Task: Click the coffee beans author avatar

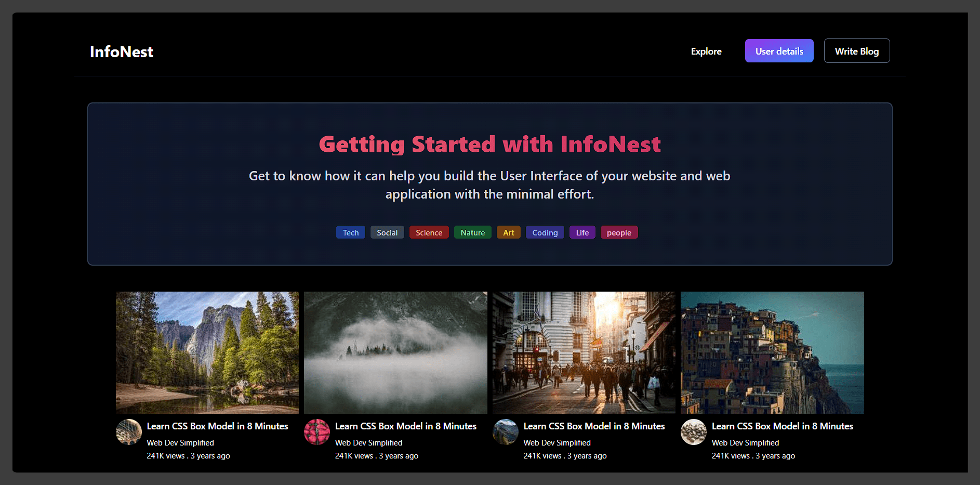Action: click(x=694, y=432)
